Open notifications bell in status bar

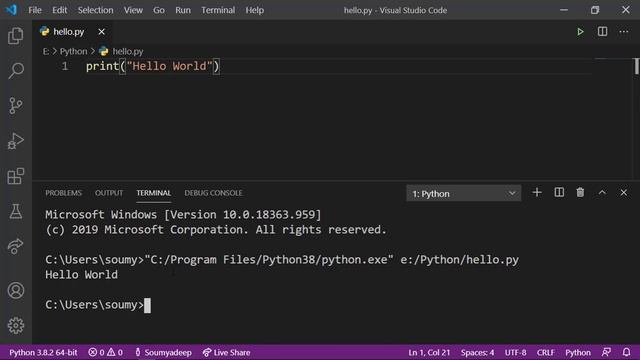tap(626, 352)
